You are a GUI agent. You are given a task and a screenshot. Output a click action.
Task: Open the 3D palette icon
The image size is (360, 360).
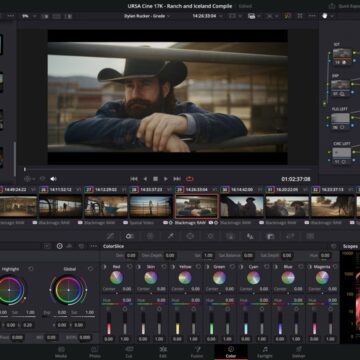(310, 236)
